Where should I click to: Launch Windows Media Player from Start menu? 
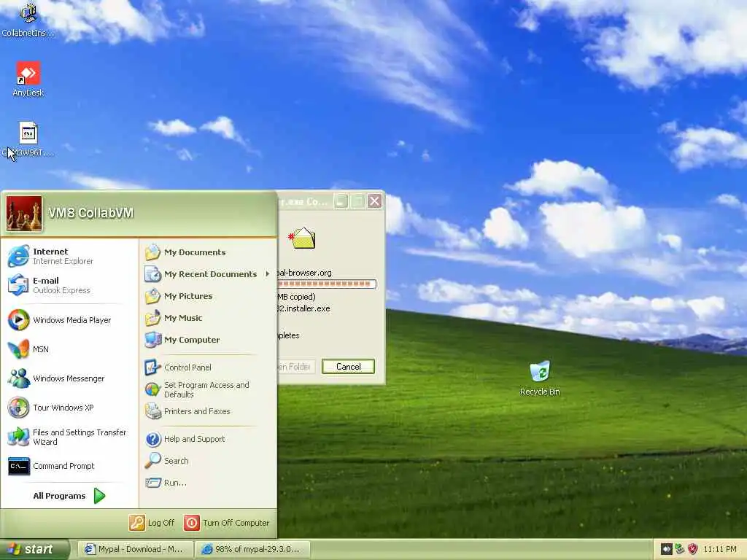pyautogui.click(x=69, y=320)
